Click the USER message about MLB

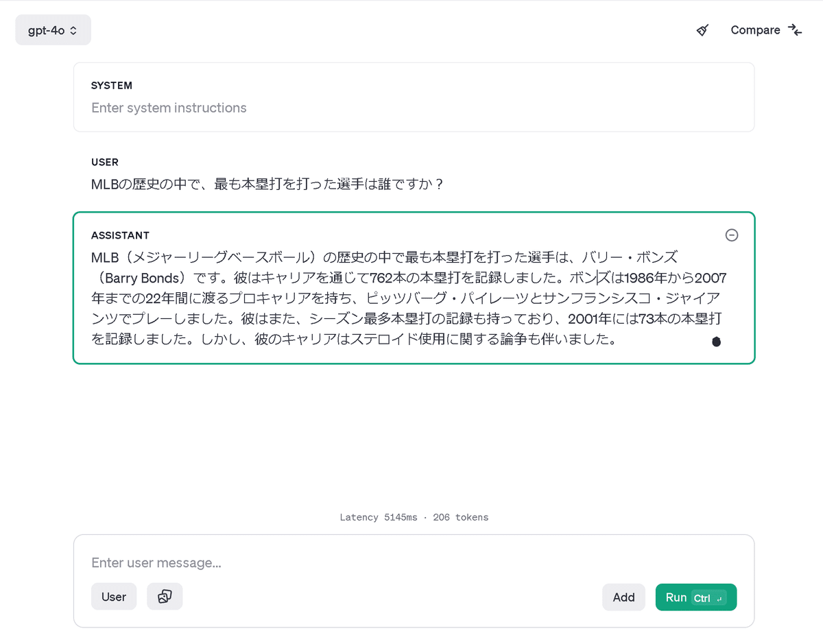pyautogui.click(x=267, y=184)
